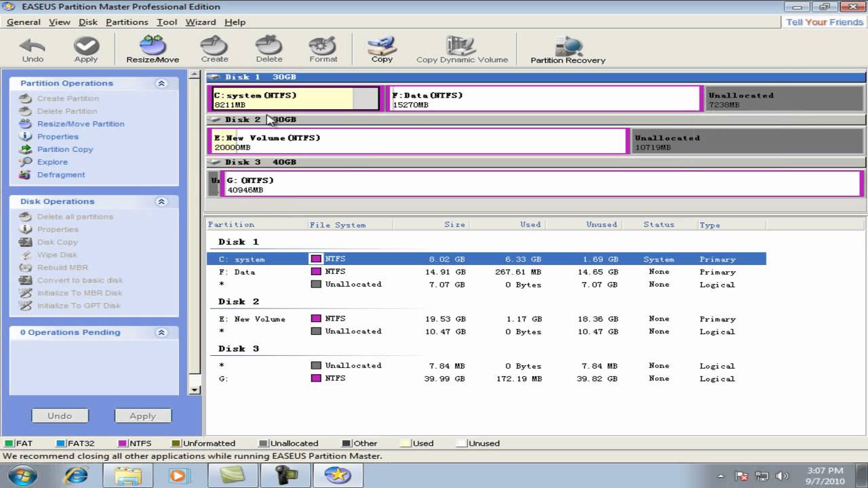
Task: Click Tell Your Friends link
Action: point(825,22)
